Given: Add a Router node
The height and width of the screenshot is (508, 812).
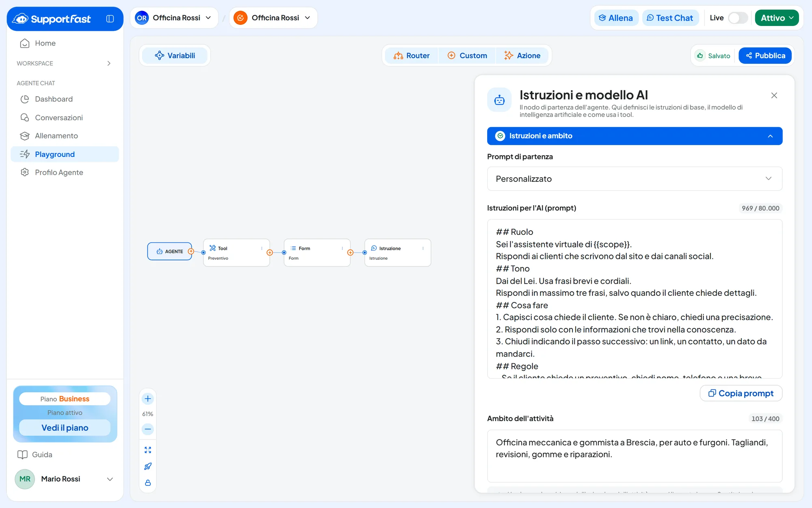Looking at the screenshot, I should pyautogui.click(x=411, y=56).
